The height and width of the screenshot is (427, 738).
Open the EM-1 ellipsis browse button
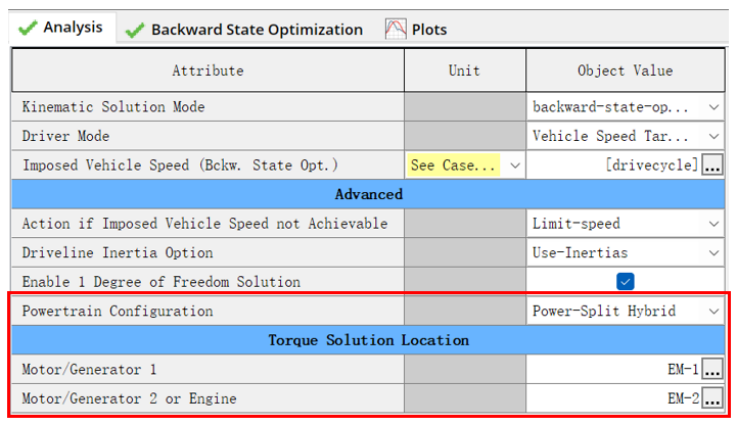(711, 370)
